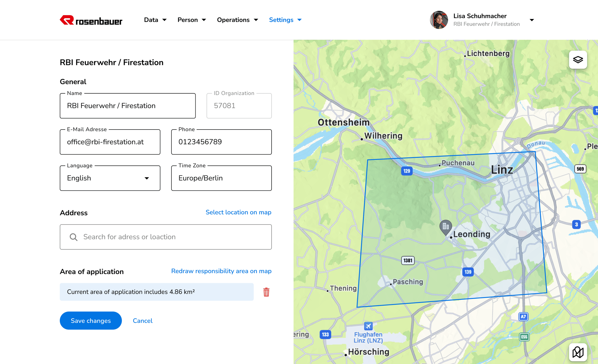The width and height of the screenshot is (598, 364).
Task: Expand the Language dropdown
Action: [147, 178]
